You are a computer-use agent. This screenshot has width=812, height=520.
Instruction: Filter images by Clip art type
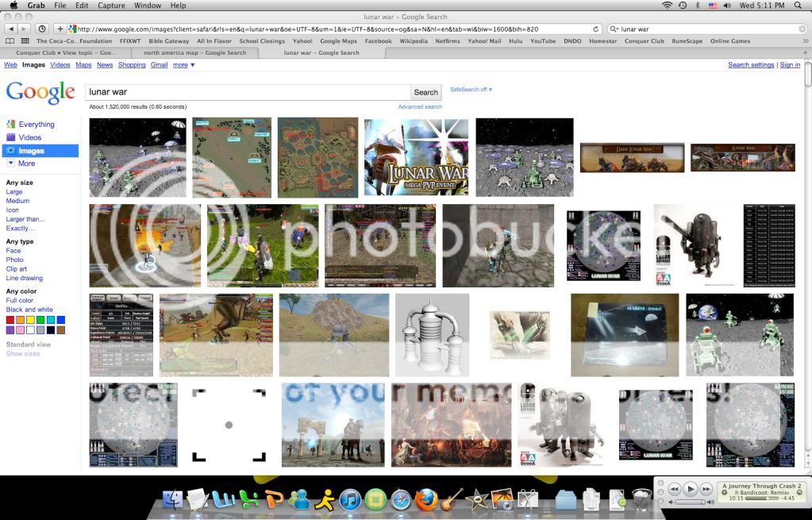tap(16, 269)
